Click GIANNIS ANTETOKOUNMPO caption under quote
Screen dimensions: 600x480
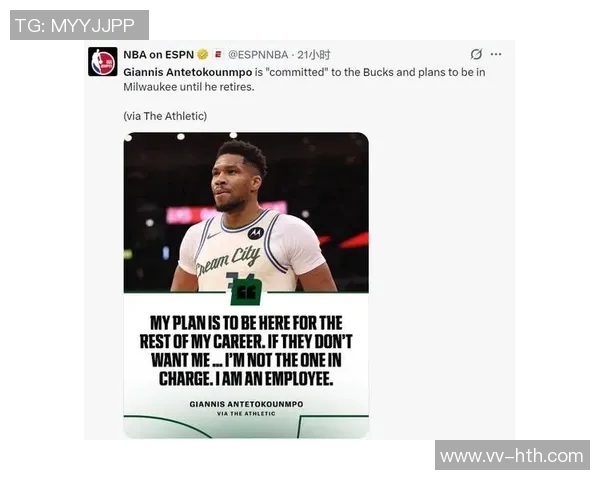pyautogui.click(x=246, y=404)
